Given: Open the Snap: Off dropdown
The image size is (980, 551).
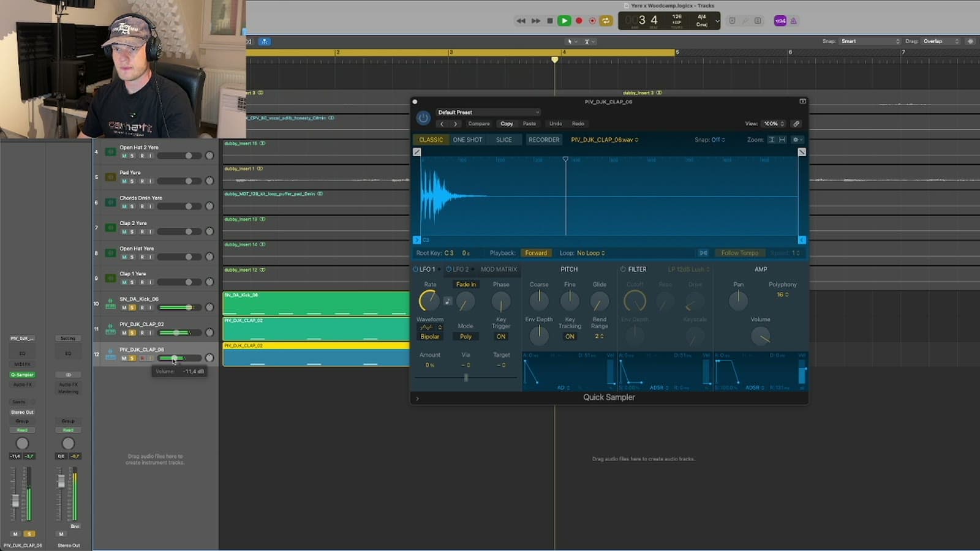Looking at the screenshot, I should click(710, 140).
